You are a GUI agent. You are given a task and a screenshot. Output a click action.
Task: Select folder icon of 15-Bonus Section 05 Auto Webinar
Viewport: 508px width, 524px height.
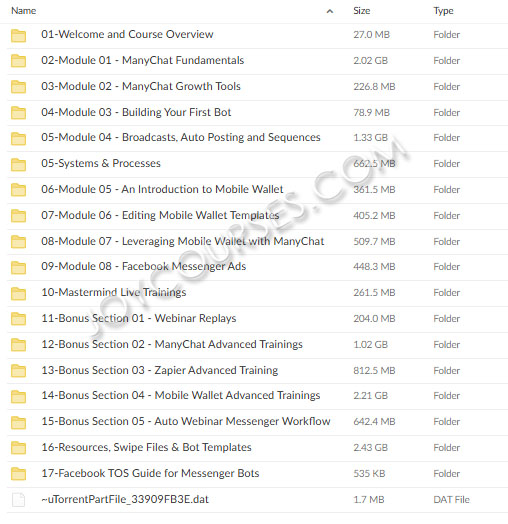tap(18, 422)
